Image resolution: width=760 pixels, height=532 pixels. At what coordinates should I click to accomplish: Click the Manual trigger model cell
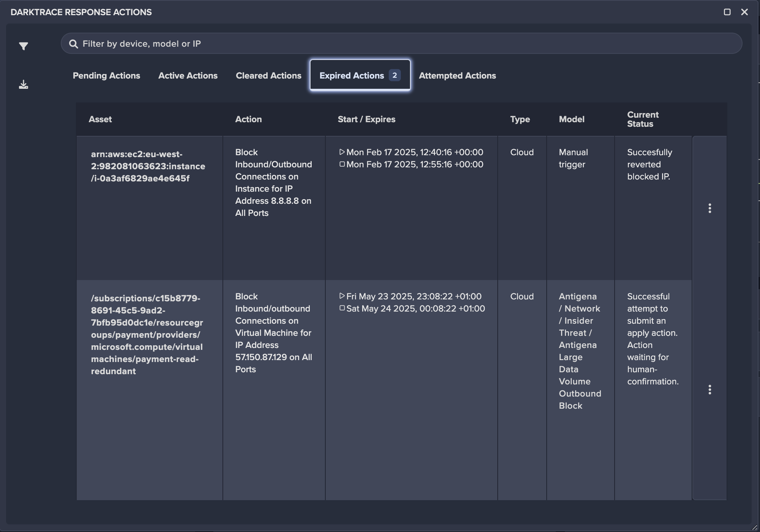573,158
